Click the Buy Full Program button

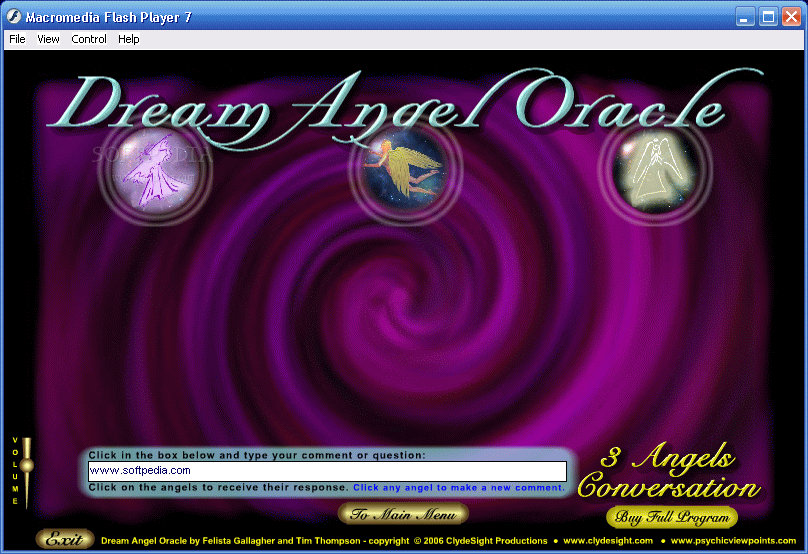coord(672,517)
